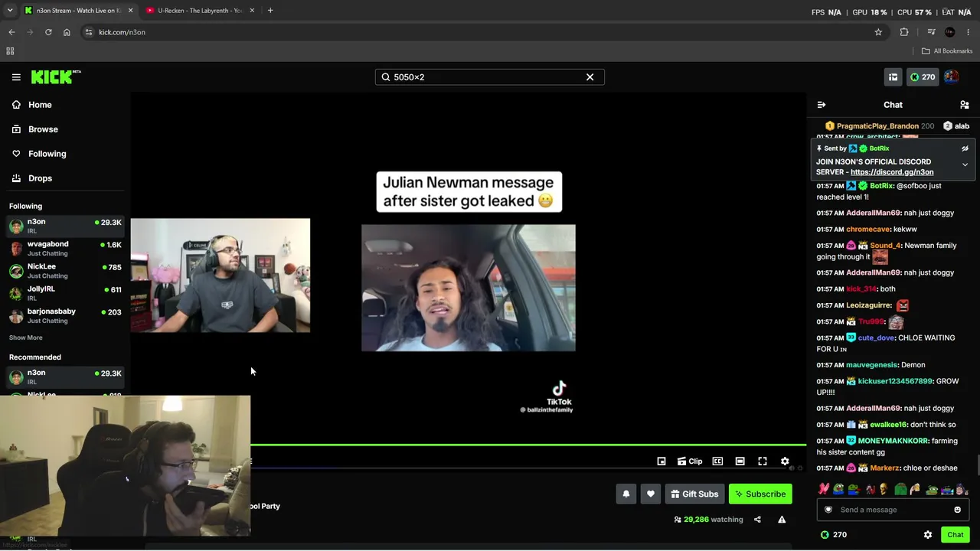Screen dimensions: 980x551
Task: Open the browser apps grid shortcut
Action: tap(10, 51)
